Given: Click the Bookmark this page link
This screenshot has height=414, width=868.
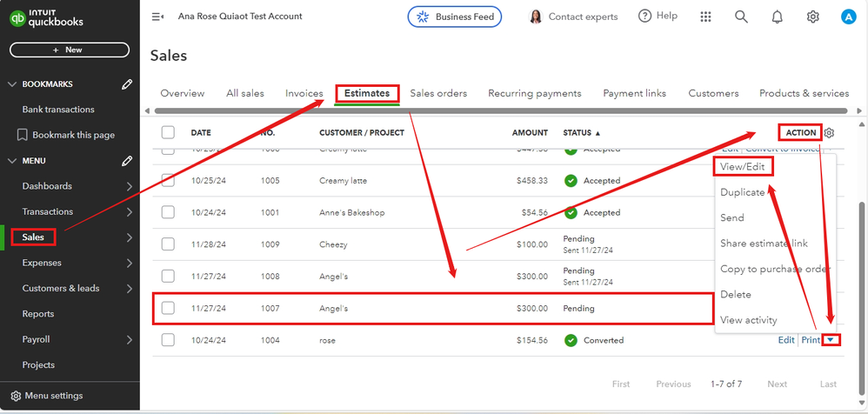Looking at the screenshot, I should (x=73, y=135).
